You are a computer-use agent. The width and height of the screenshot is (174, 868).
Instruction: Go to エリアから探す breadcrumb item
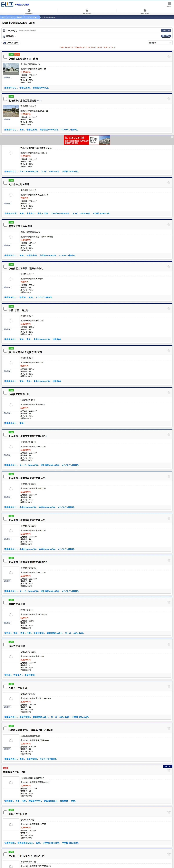pos(32,17)
